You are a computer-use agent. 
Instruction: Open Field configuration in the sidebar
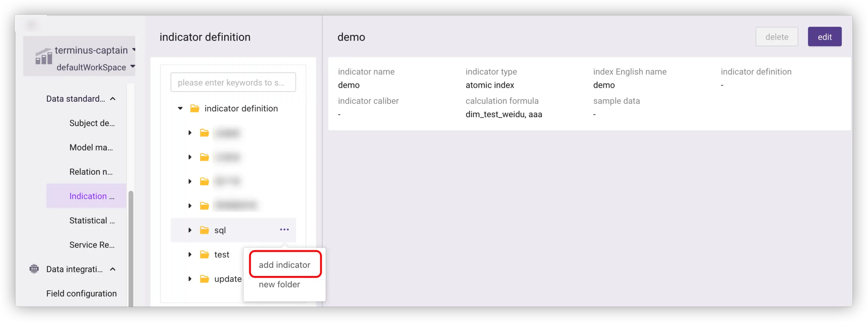[81, 293]
